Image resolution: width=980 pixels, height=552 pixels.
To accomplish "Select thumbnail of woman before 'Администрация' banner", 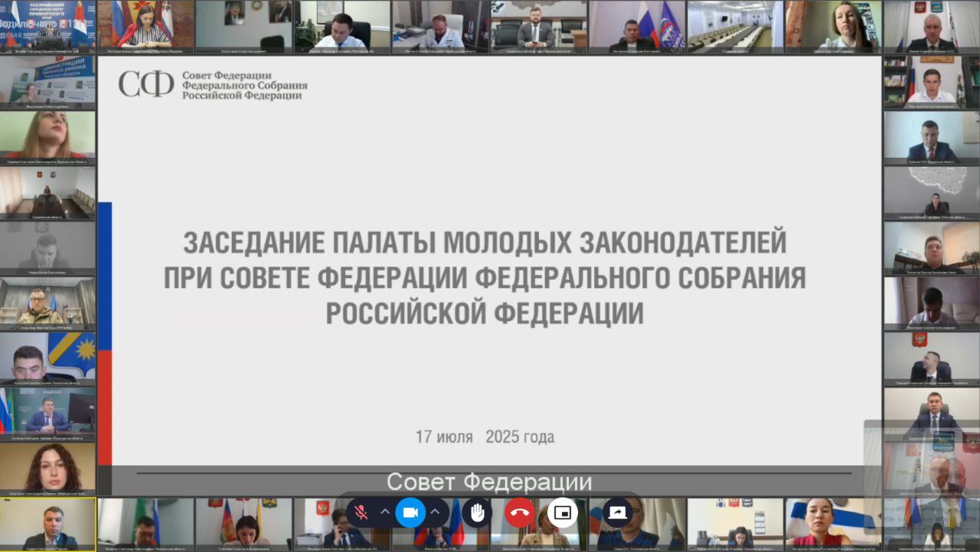I will pyautogui.click(x=47, y=81).
